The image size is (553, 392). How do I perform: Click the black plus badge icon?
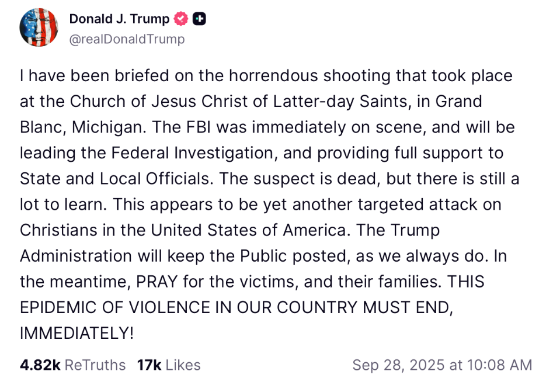tap(199, 19)
